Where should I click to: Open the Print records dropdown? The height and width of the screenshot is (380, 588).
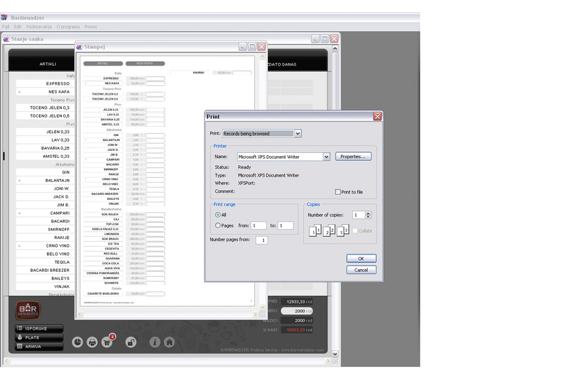tap(298, 134)
